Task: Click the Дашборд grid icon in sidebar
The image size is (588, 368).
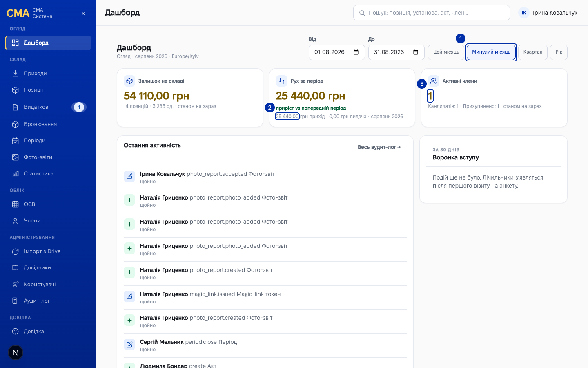Action: click(x=15, y=43)
